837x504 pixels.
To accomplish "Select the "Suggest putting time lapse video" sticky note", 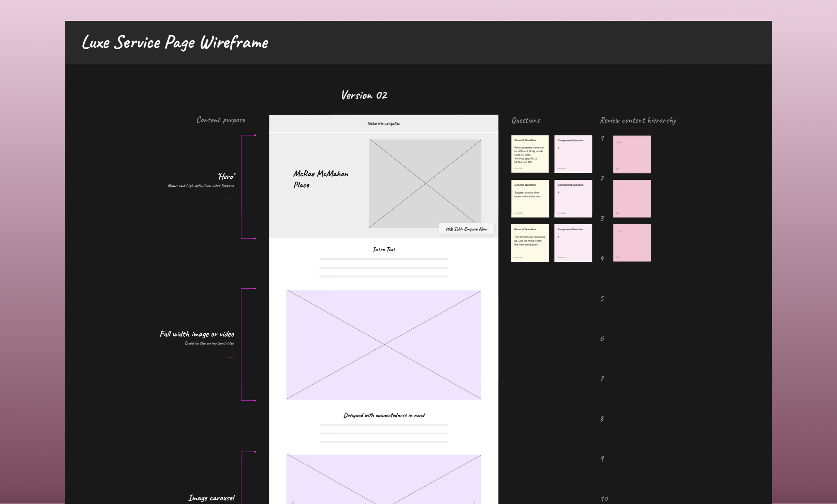I will point(530,198).
